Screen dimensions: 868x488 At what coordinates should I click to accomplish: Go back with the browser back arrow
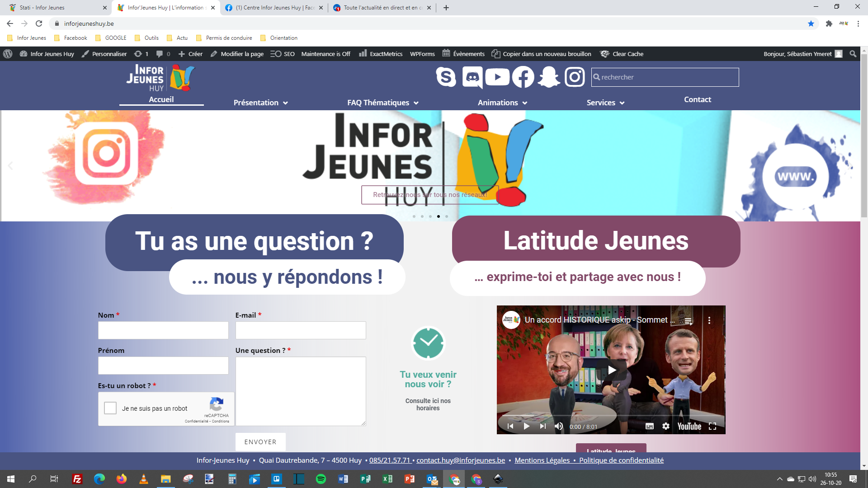tap(10, 23)
